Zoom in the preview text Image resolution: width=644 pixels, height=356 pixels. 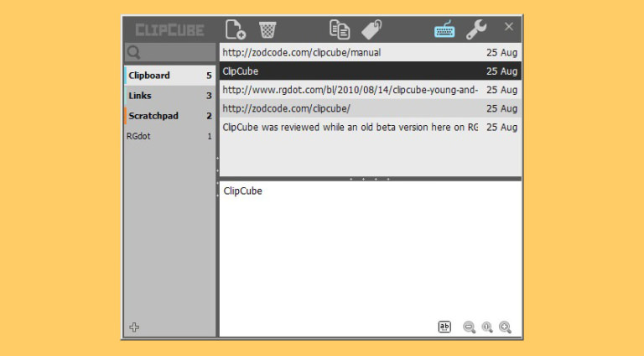pos(505,327)
